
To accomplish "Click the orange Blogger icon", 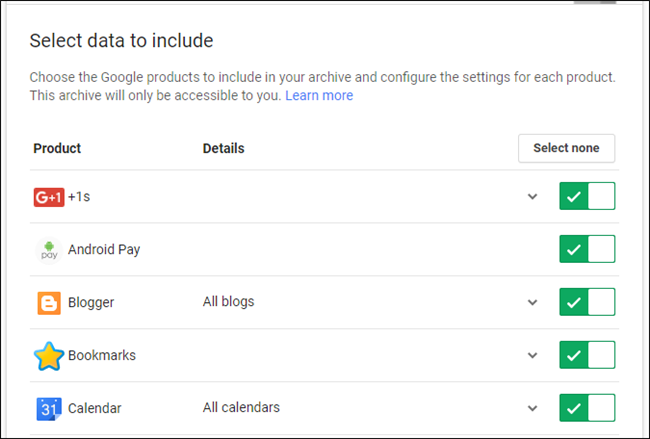I will point(48,302).
